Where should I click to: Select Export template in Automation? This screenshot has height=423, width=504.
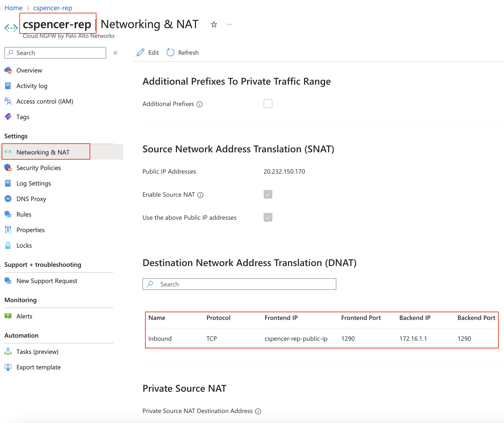pos(38,367)
